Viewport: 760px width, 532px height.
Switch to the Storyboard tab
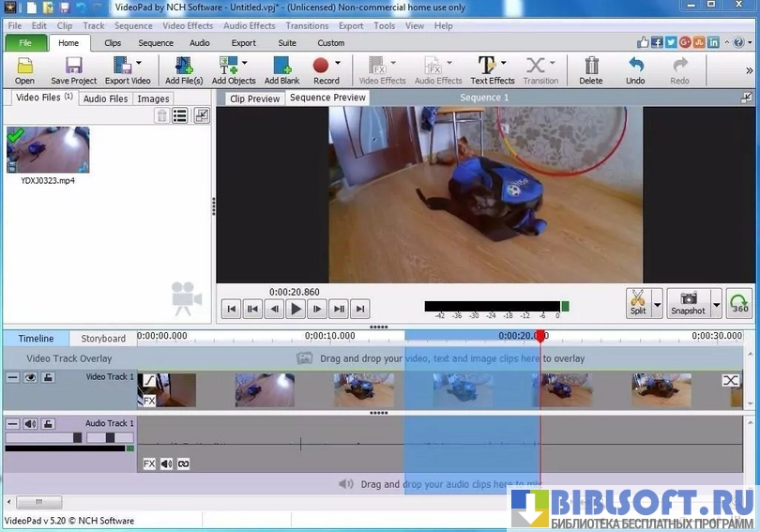(x=103, y=339)
